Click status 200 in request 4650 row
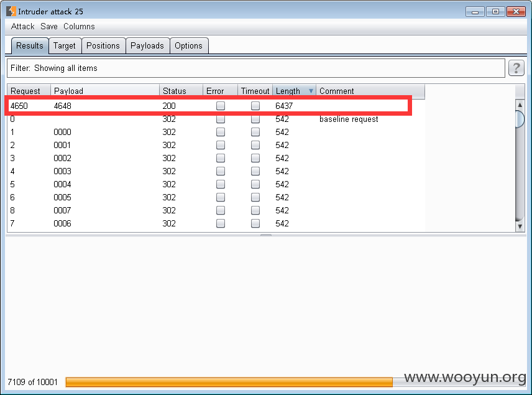 (169, 106)
